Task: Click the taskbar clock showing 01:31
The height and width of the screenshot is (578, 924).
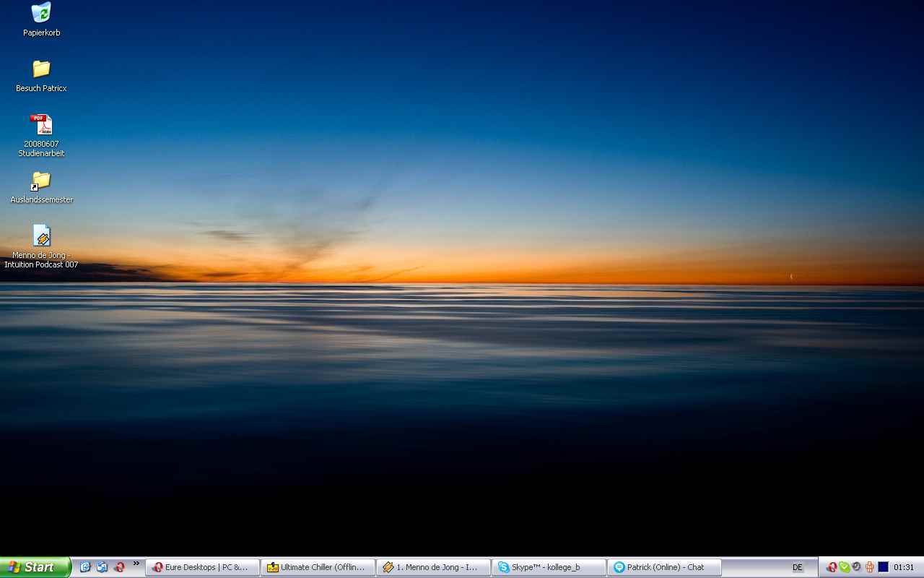Action: tap(904, 567)
